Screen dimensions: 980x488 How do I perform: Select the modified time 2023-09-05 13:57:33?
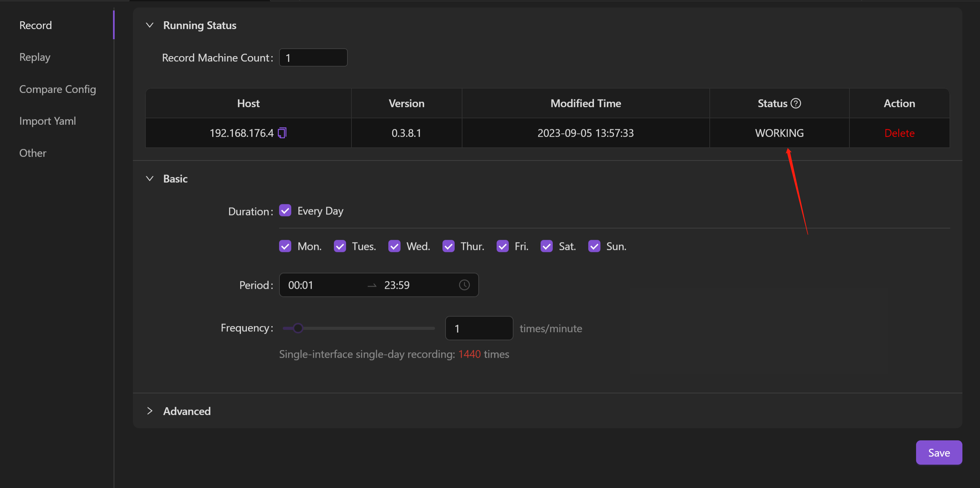coord(586,133)
